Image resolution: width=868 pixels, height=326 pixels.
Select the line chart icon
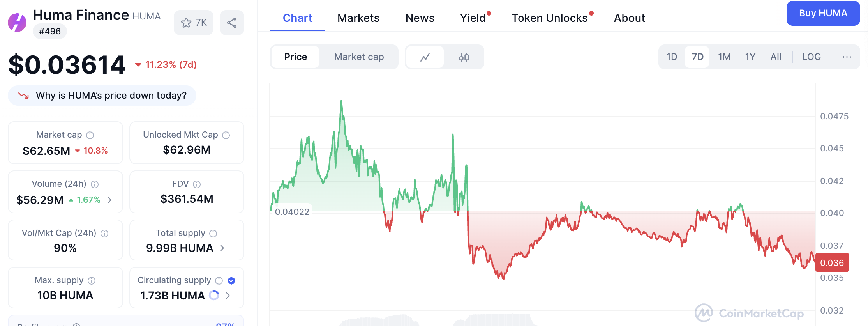[x=425, y=57]
